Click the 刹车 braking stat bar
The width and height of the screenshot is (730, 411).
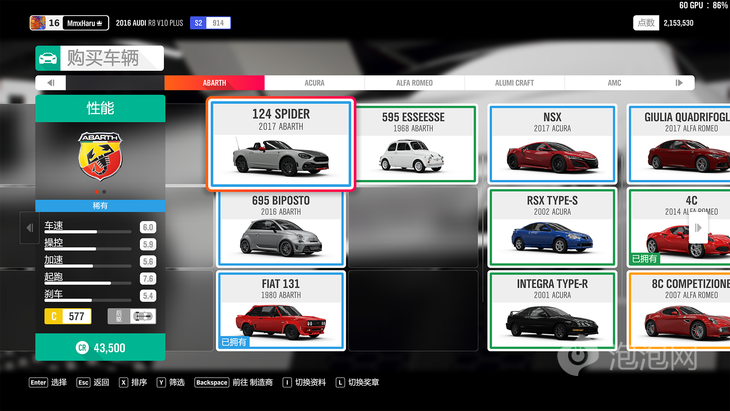pos(88,300)
